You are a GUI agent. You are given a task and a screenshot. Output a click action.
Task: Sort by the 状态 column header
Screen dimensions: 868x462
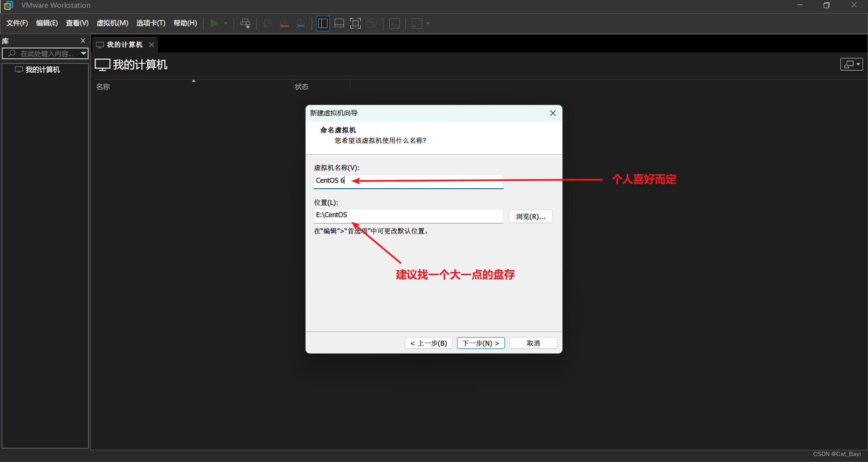[x=302, y=87]
